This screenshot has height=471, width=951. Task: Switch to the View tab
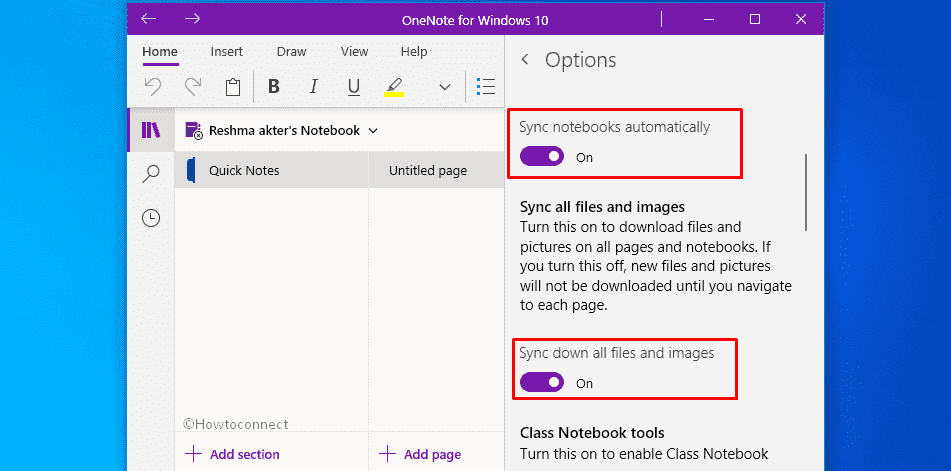(354, 52)
